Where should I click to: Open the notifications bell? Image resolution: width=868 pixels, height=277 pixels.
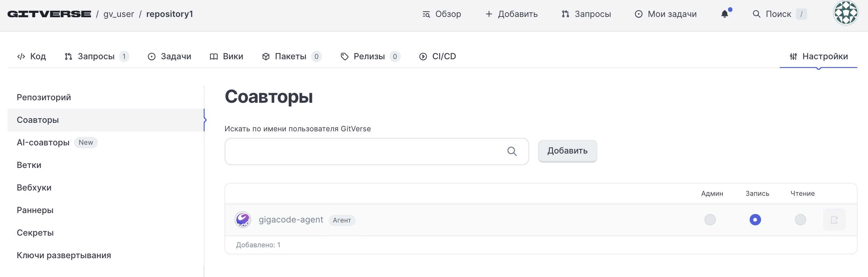click(x=725, y=14)
